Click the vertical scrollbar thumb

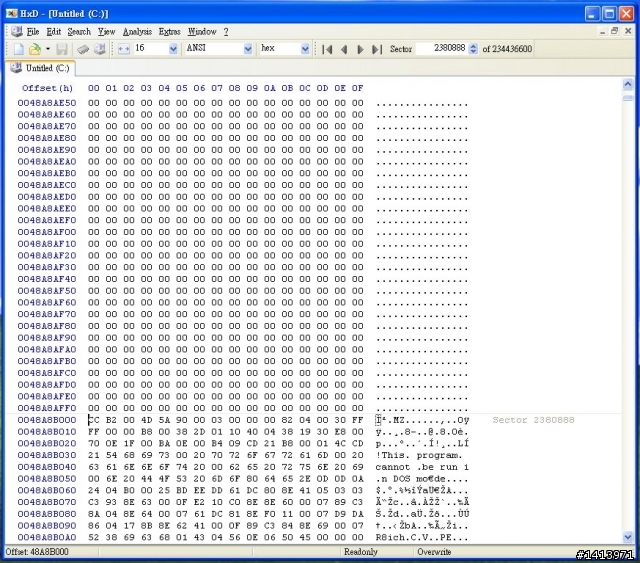click(628, 98)
